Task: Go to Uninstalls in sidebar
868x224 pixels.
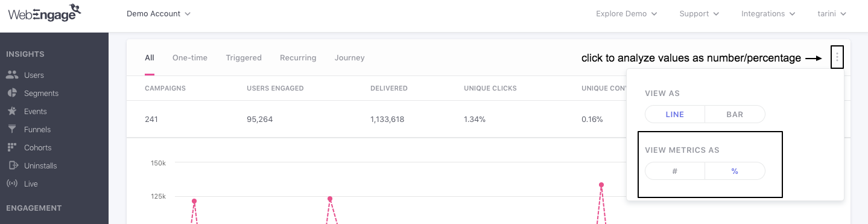Action: point(40,166)
